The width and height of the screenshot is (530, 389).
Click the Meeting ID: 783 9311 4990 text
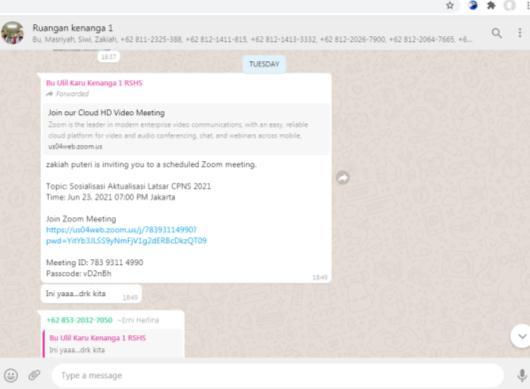(95, 263)
